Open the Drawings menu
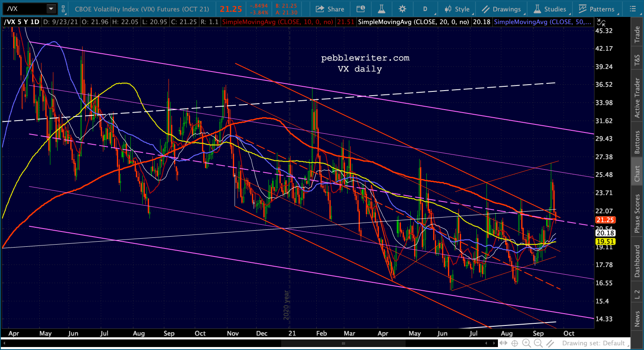The image size is (644, 350). pyautogui.click(x=501, y=9)
